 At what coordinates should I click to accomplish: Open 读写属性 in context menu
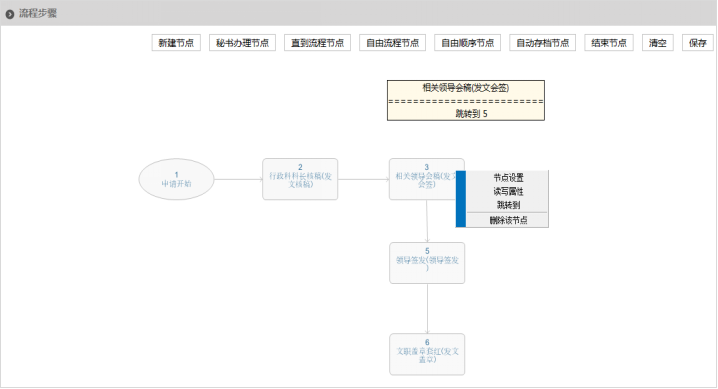click(x=508, y=191)
